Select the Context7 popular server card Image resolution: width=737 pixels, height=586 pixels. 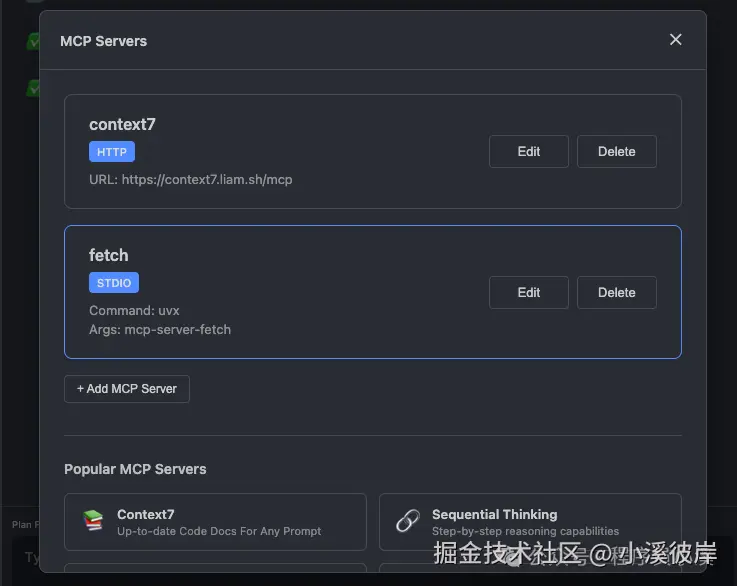(x=215, y=522)
